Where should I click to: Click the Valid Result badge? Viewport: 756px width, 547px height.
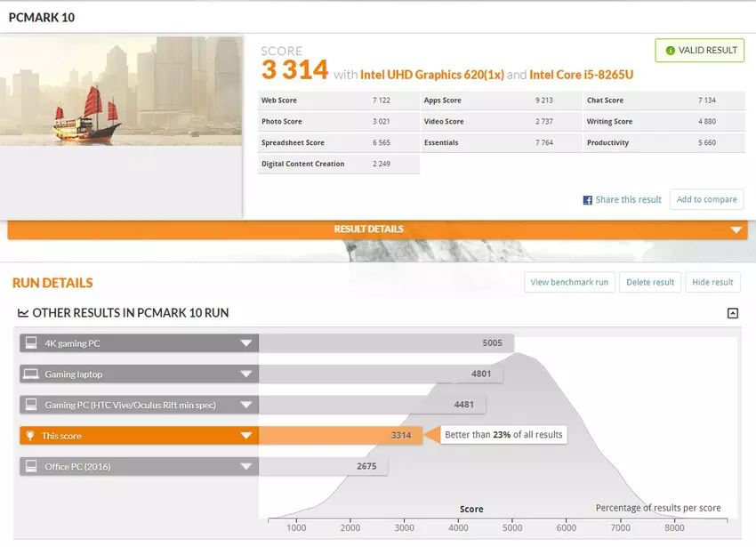click(699, 51)
